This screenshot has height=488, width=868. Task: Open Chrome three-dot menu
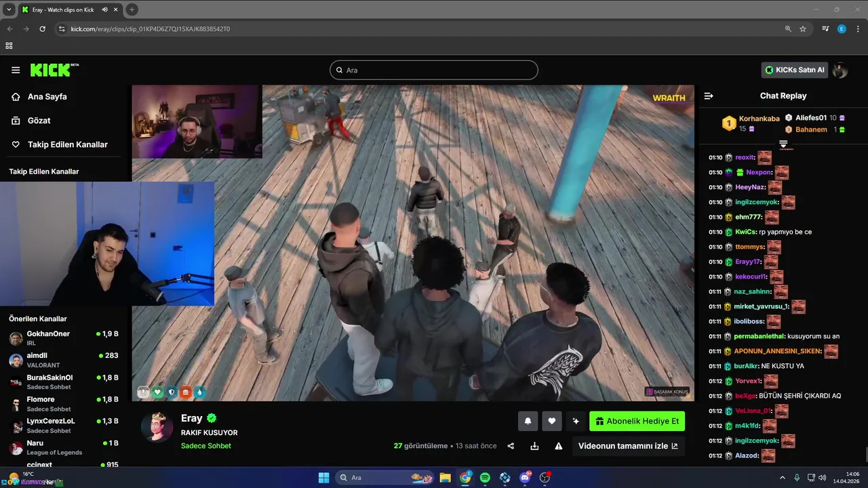(x=859, y=29)
